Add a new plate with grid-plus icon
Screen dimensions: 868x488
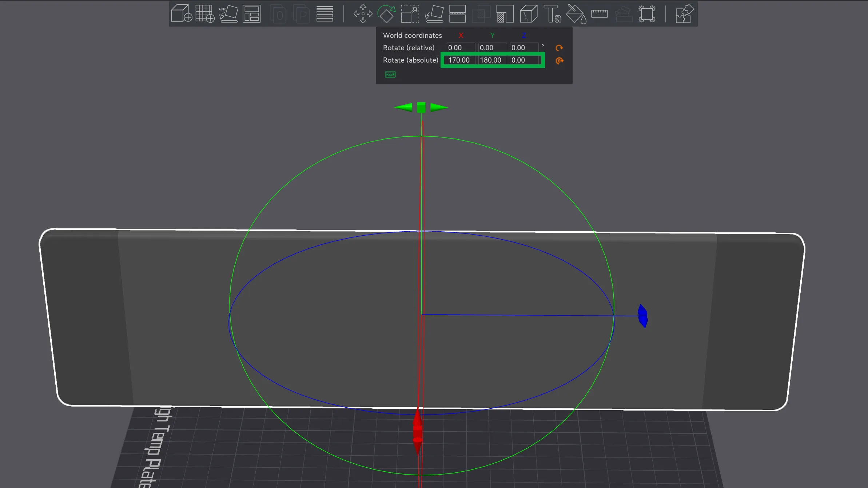(205, 14)
